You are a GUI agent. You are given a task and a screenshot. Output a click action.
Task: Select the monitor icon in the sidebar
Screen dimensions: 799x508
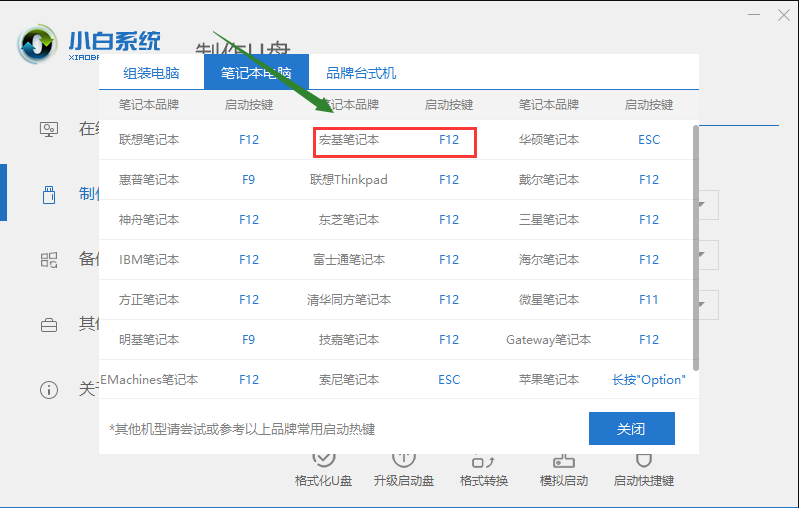point(49,129)
